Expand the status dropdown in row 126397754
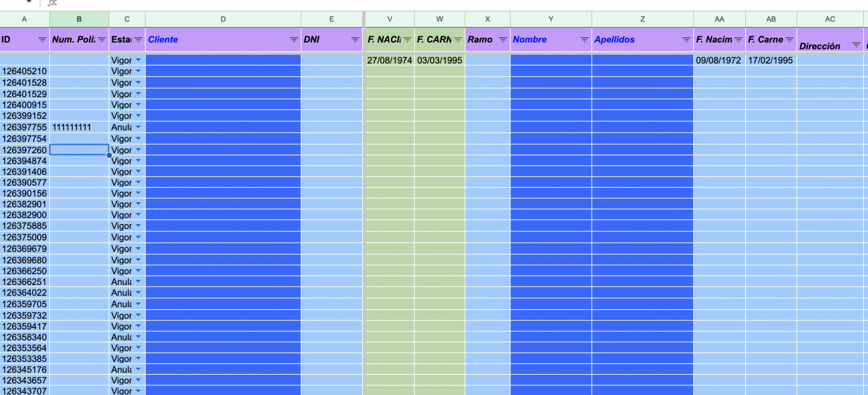The image size is (868, 395). point(138,139)
